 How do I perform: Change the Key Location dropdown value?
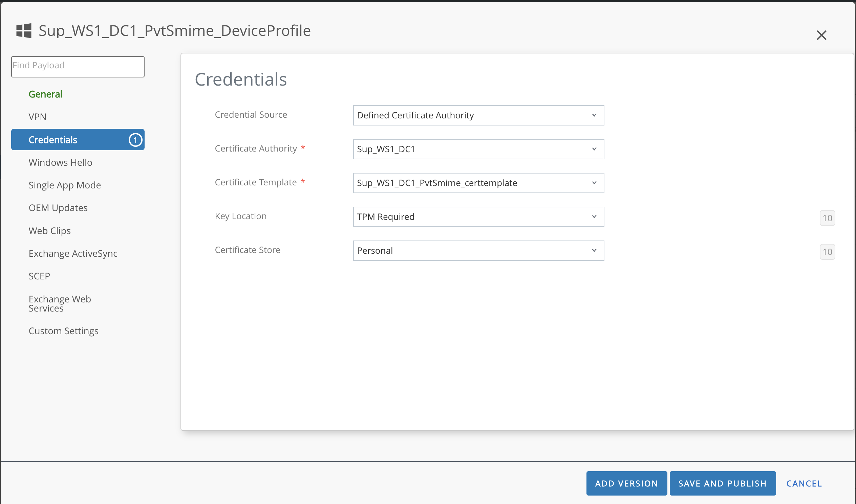pyautogui.click(x=478, y=217)
